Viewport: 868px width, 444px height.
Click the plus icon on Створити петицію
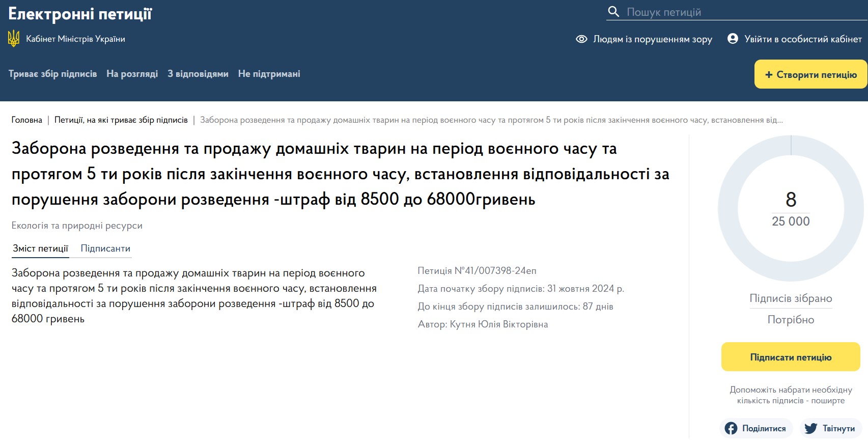[769, 75]
